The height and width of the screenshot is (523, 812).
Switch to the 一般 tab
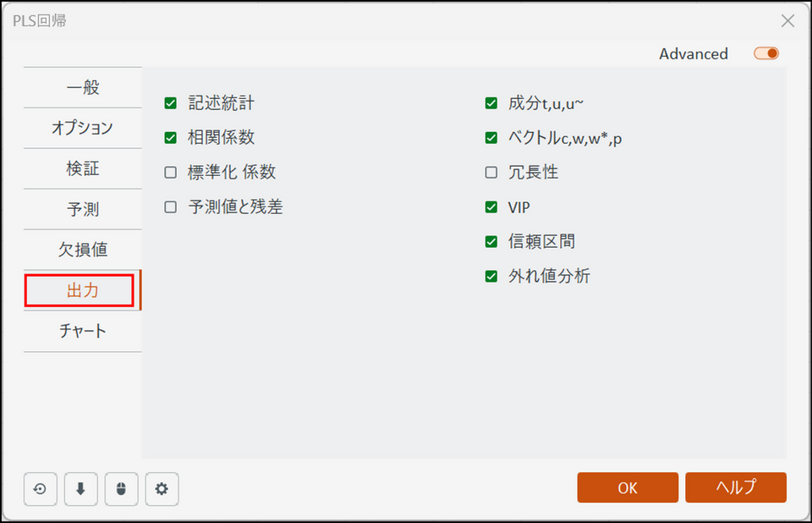[83, 87]
